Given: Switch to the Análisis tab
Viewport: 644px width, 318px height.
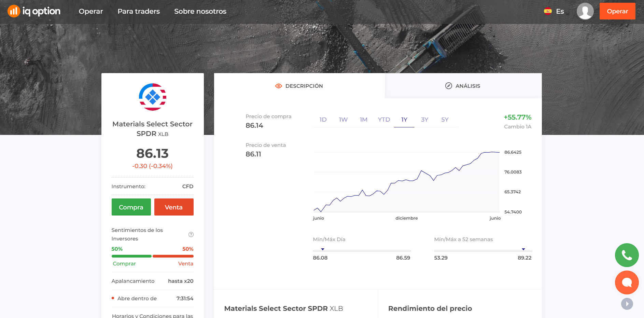Looking at the screenshot, I should coord(463,86).
